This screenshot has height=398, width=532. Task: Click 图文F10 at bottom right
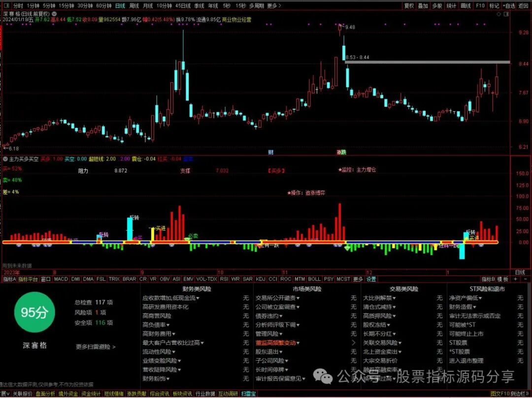[500, 394]
